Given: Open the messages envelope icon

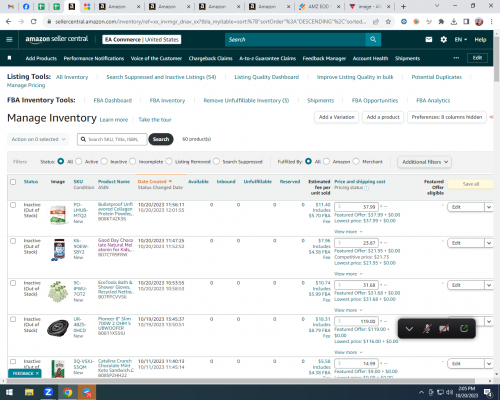Looking at the screenshot, I should tap(429, 39).
